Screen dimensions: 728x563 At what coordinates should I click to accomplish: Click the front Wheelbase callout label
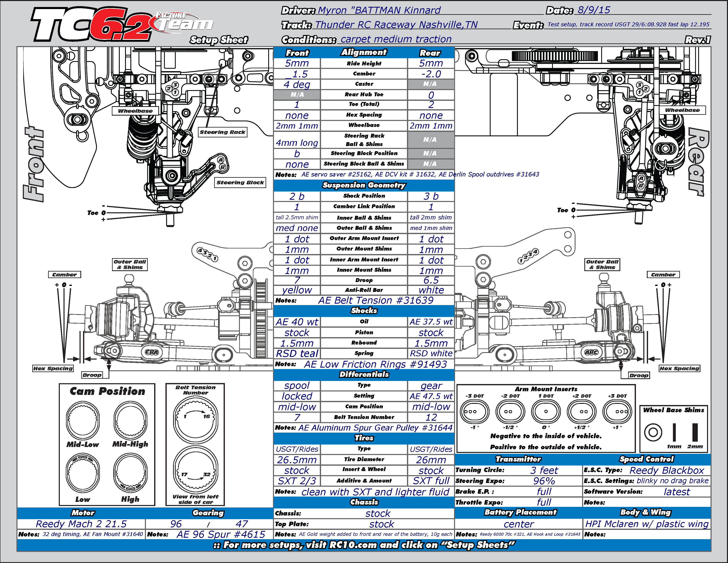pos(135,111)
